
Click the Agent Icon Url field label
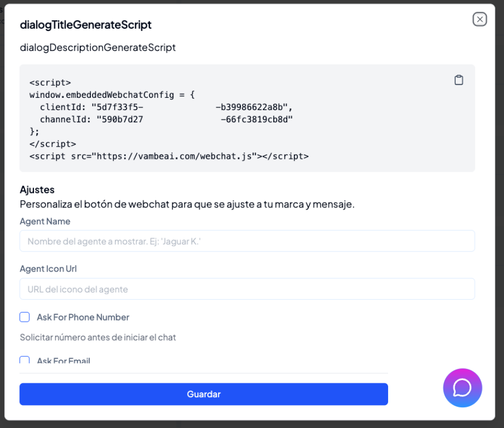pos(48,269)
